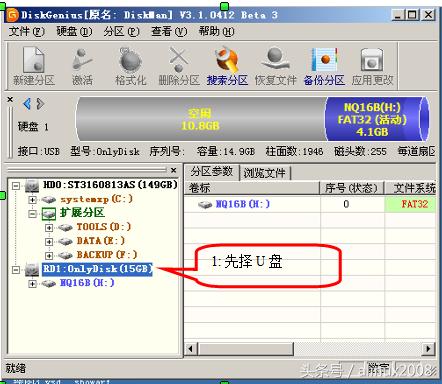Expand the NQ16B (H:) tree node
This screenshot has width=442, height=384.
pyautogui.click(x=32, y=284)
